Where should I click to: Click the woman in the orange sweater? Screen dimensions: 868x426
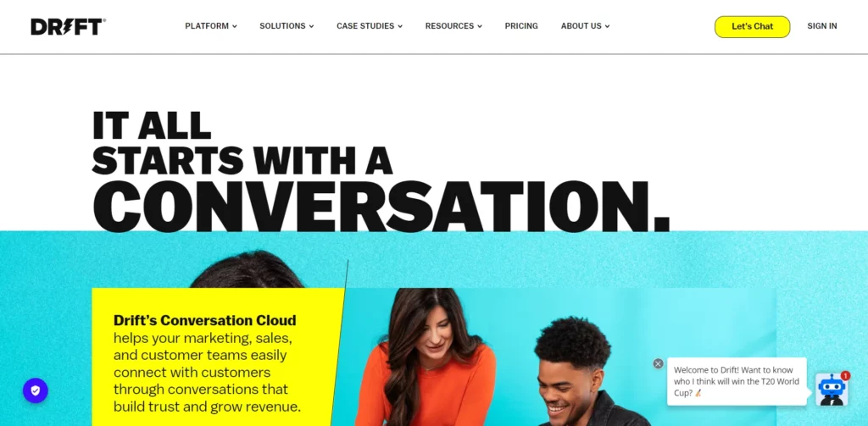coord(426,360)
